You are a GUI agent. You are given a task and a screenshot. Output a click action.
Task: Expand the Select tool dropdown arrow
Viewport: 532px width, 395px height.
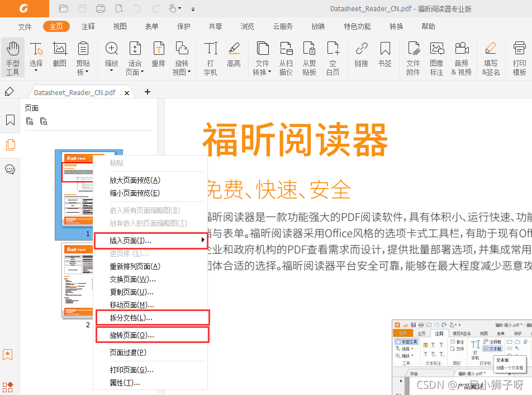point(36,70)
